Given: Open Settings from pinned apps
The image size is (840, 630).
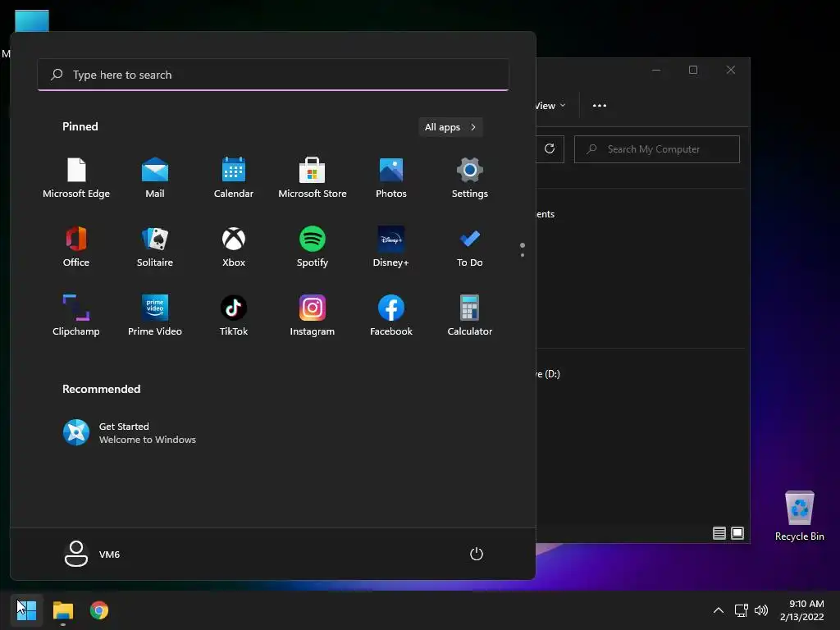Looking at the screenshot, I should coord(470,178).
